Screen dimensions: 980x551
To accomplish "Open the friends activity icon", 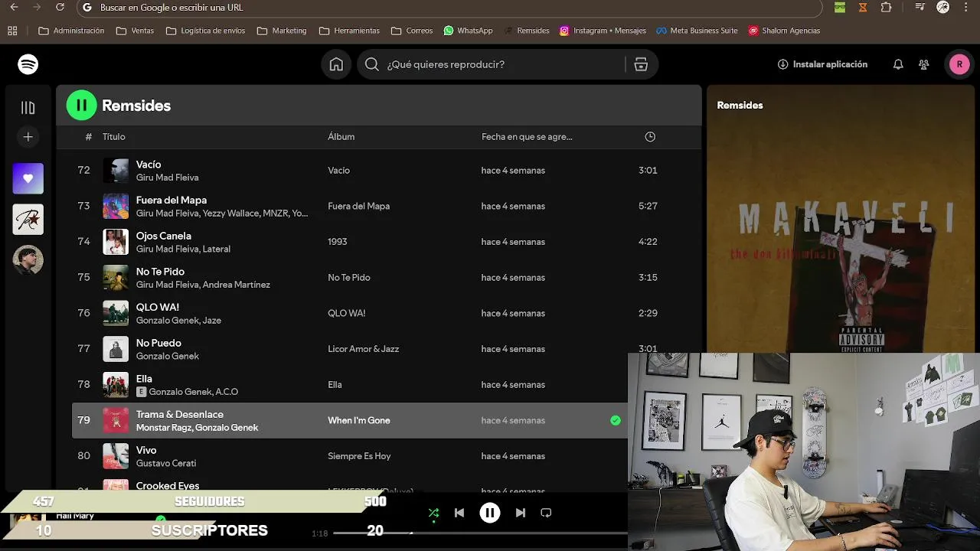I will 924,64.
